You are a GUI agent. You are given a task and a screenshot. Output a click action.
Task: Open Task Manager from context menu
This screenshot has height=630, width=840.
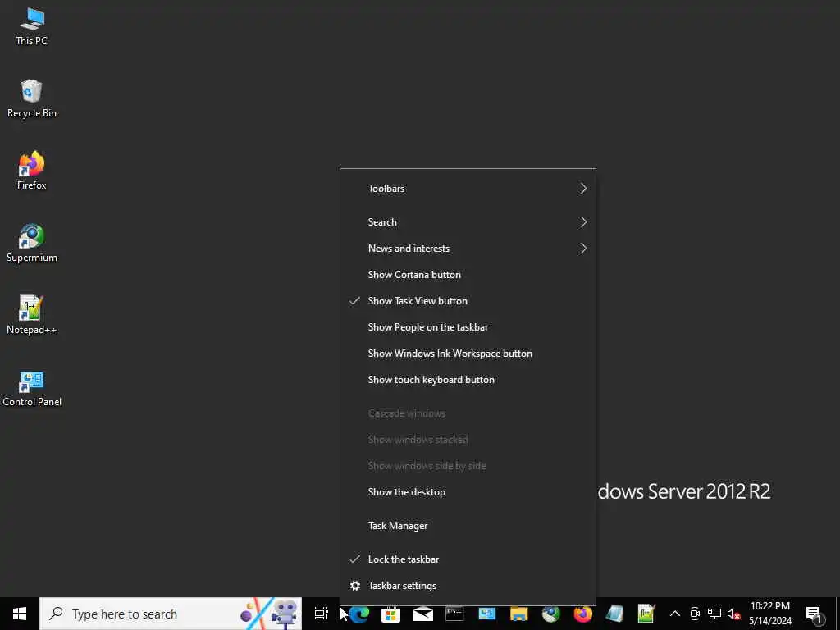[468, 526]
